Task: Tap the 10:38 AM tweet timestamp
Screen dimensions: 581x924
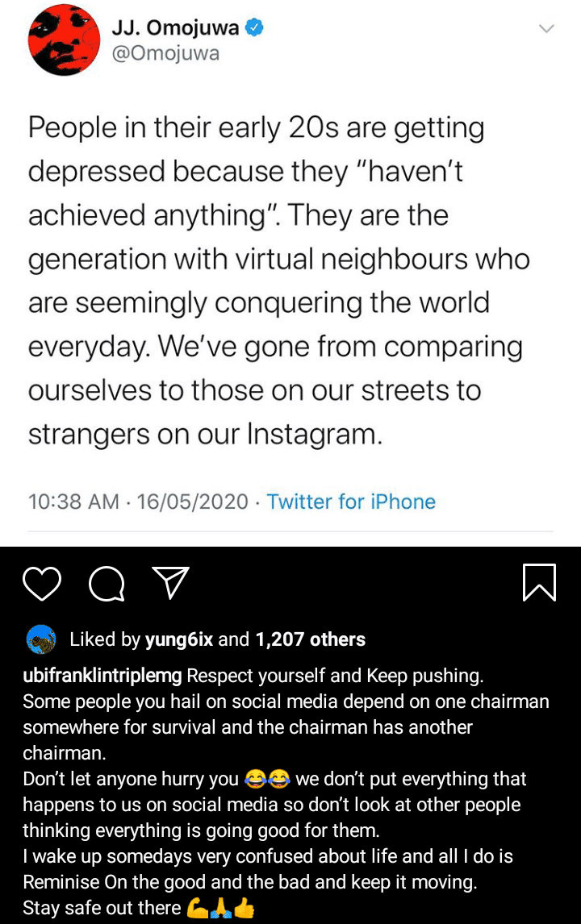Action: pyautogui.click(x=74, y=502)
